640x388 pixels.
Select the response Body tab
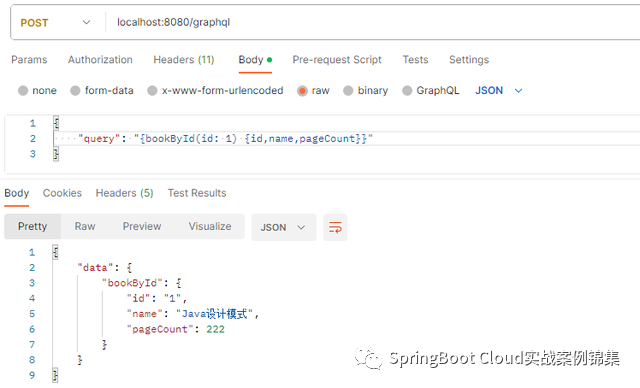(x=17, y=193)
